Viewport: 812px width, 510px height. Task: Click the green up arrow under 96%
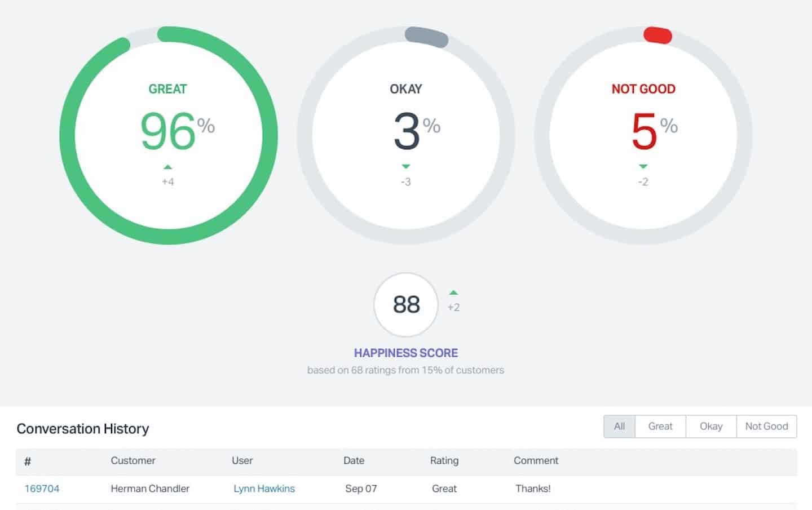click(x=167, y=167)
